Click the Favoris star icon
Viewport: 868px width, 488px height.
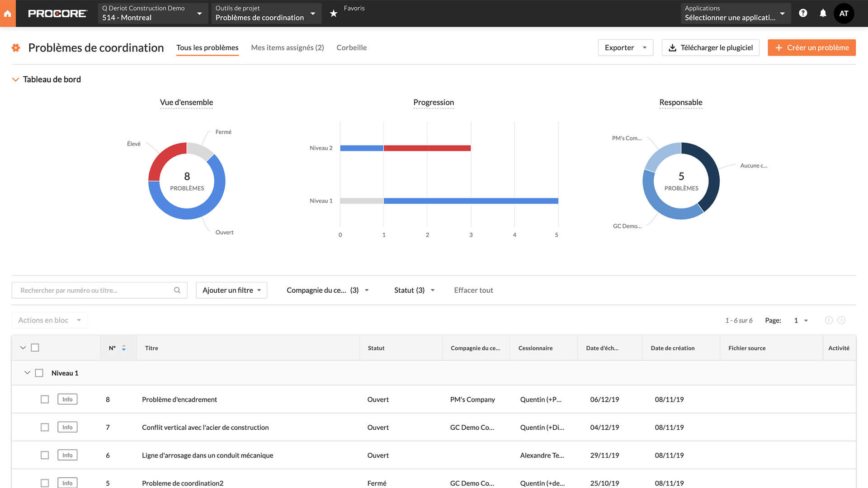(334, 14)
